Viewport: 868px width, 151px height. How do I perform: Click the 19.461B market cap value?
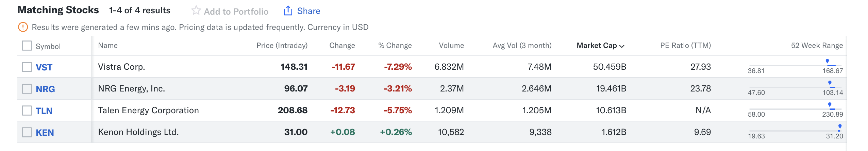click(x=611, y=88)
